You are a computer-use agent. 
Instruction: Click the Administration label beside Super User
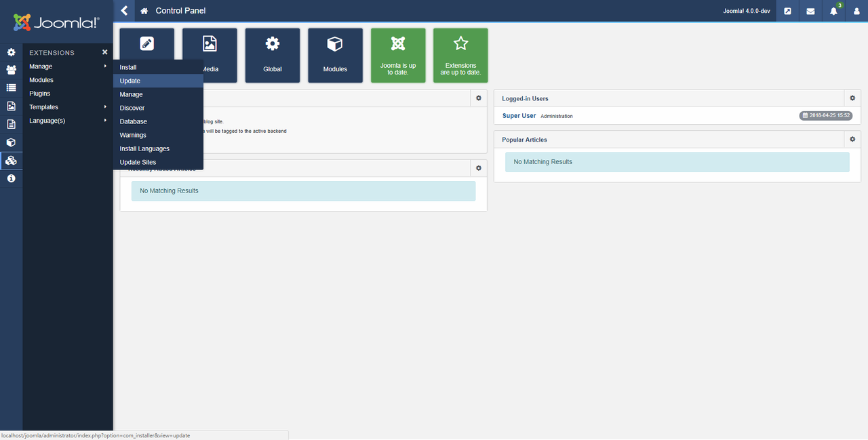[557, 116]
